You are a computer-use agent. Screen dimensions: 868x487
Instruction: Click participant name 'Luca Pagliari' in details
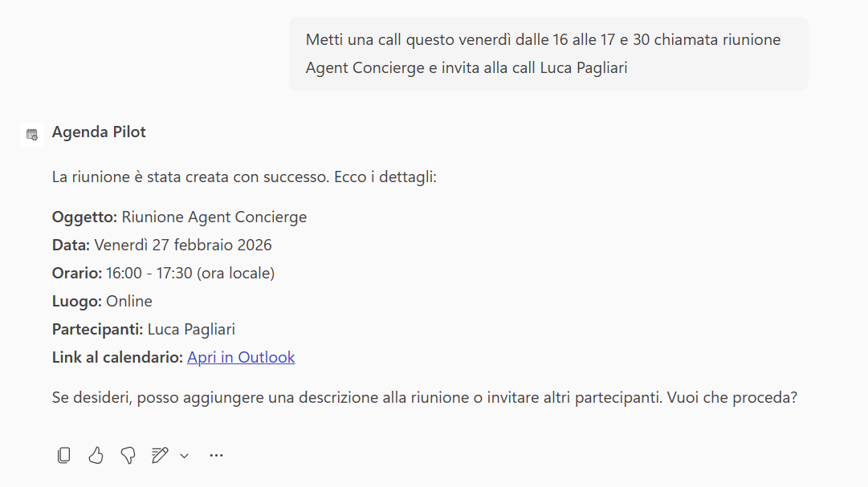coord(191,330)
